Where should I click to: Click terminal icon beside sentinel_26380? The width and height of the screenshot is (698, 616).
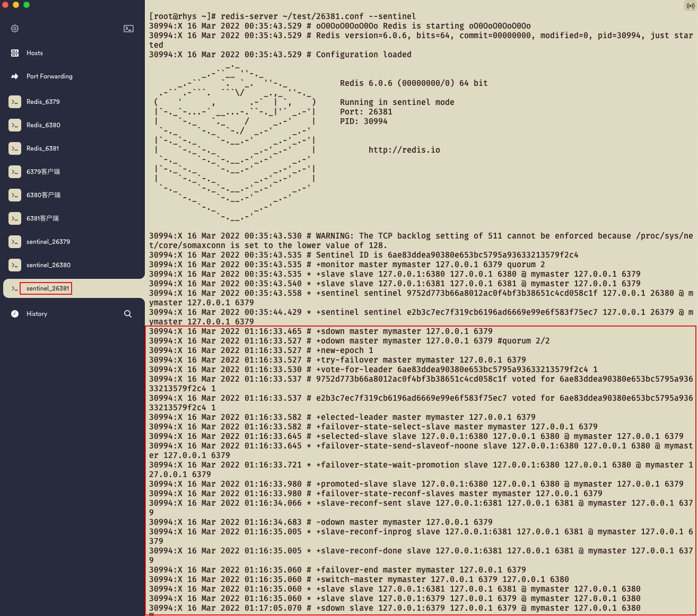tap(15, 265)
